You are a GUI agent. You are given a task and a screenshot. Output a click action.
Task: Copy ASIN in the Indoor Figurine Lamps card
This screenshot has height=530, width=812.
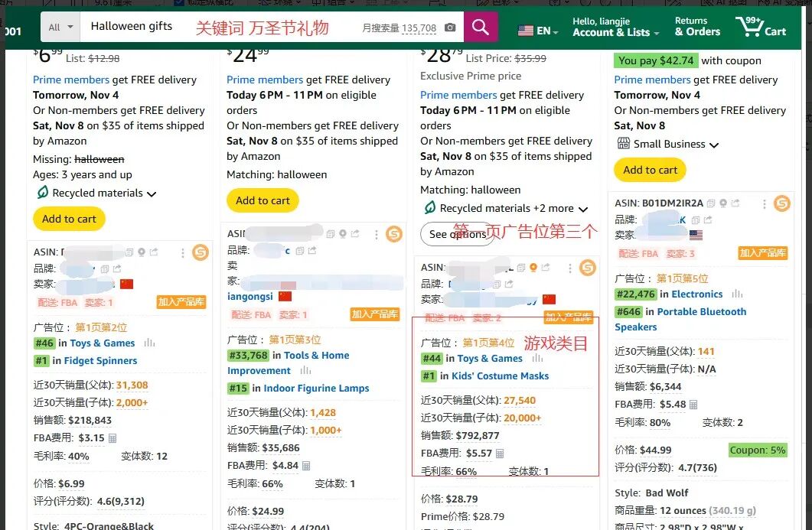pos(331,234)
